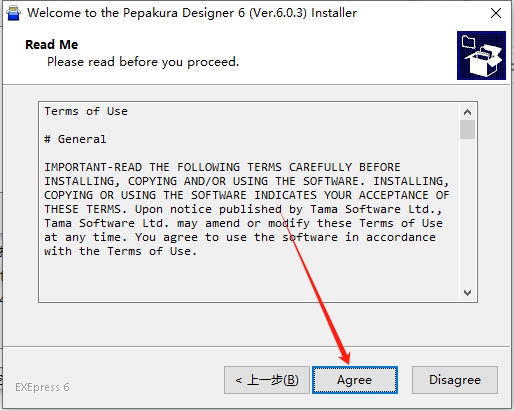Go back with the 上一步(B) button
This screenshot has width=514, height=411.
coord(267,380)
